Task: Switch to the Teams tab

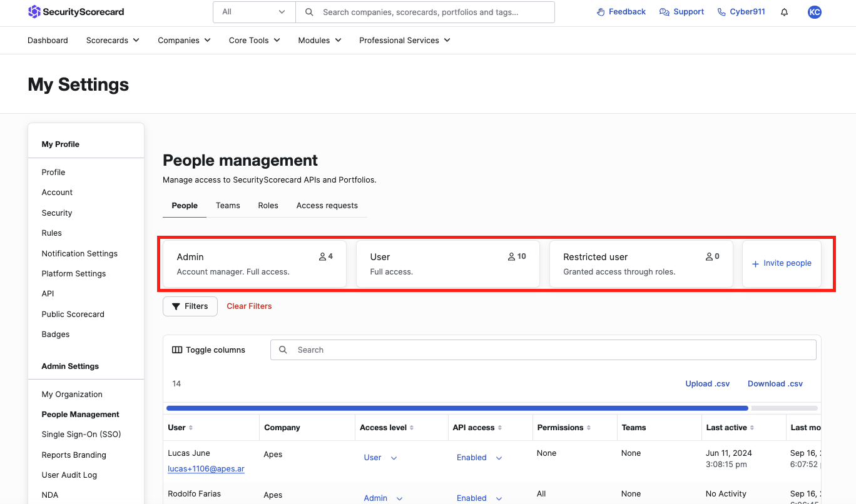Action: [x=228, y=205]
